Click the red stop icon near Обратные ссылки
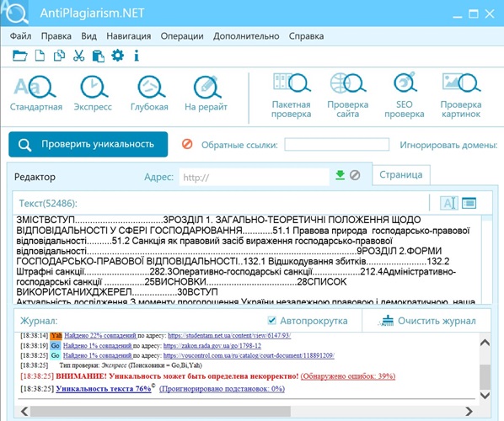Screen dimensions: 504x421 coord(187,144)
